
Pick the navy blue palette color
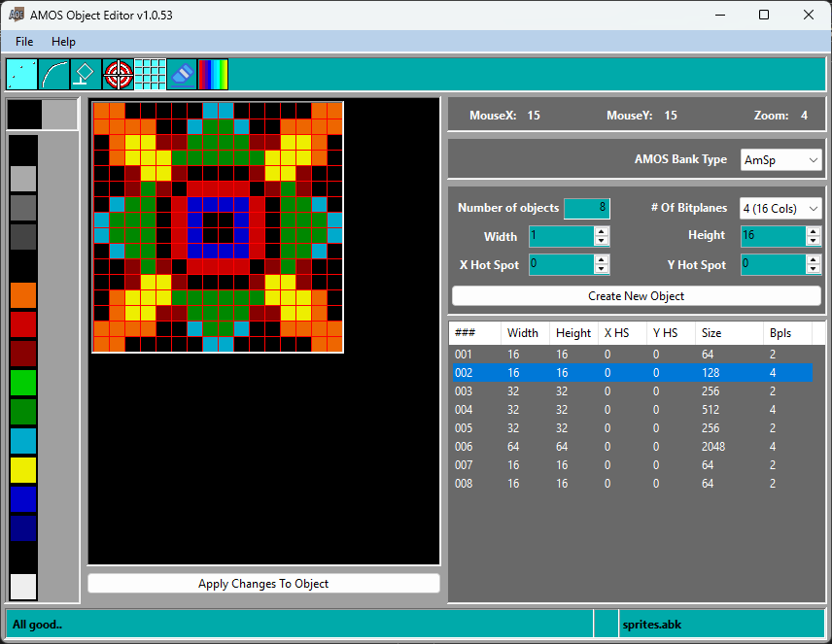23,528
